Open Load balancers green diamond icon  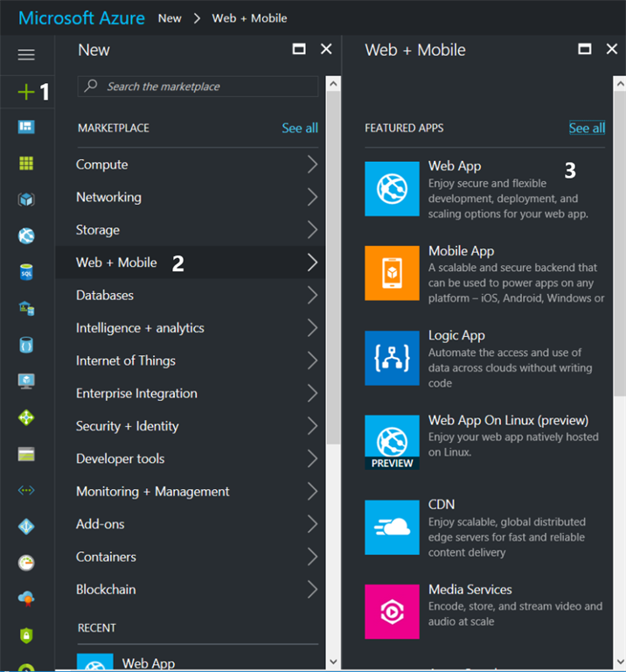pyautogui.click(x=26, y=417)
